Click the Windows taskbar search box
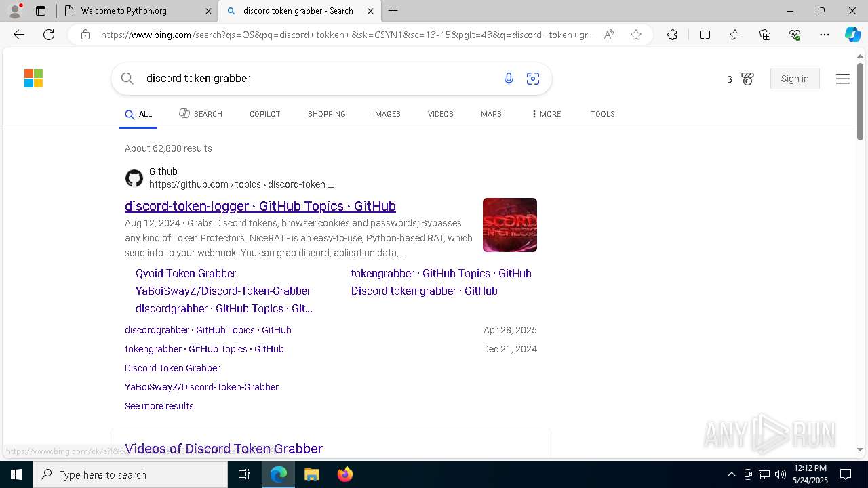The height and width of the screenshot is (488, 868). 130,474
